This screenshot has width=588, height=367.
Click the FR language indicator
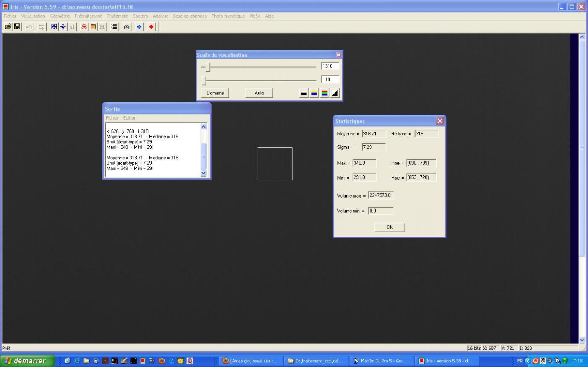520,361
